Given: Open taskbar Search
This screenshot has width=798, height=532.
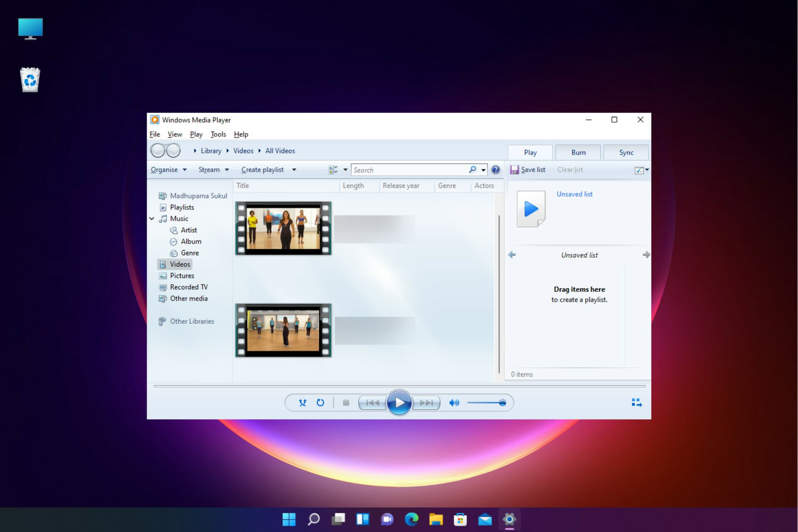Looking at the screenshot, I should pos(313,519).
